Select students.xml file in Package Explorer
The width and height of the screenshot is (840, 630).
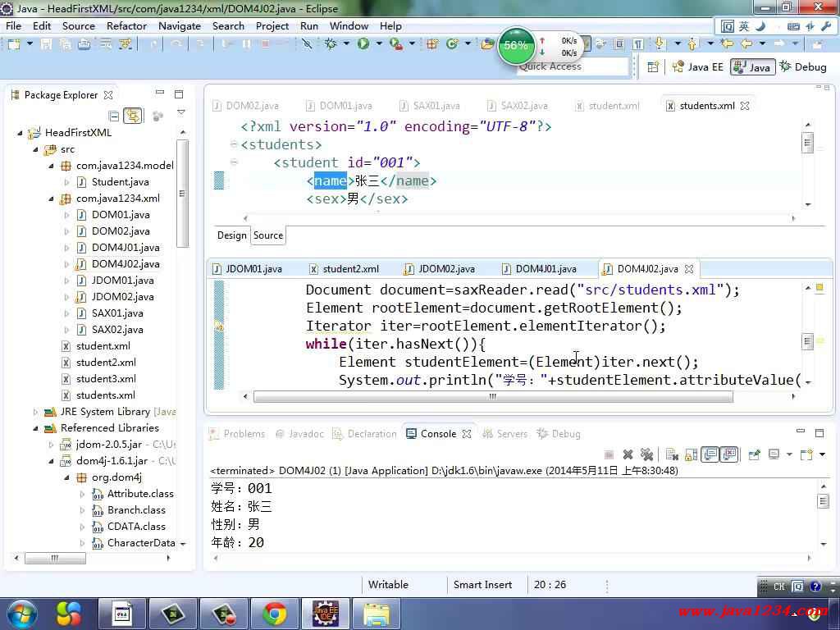[99, 395]
